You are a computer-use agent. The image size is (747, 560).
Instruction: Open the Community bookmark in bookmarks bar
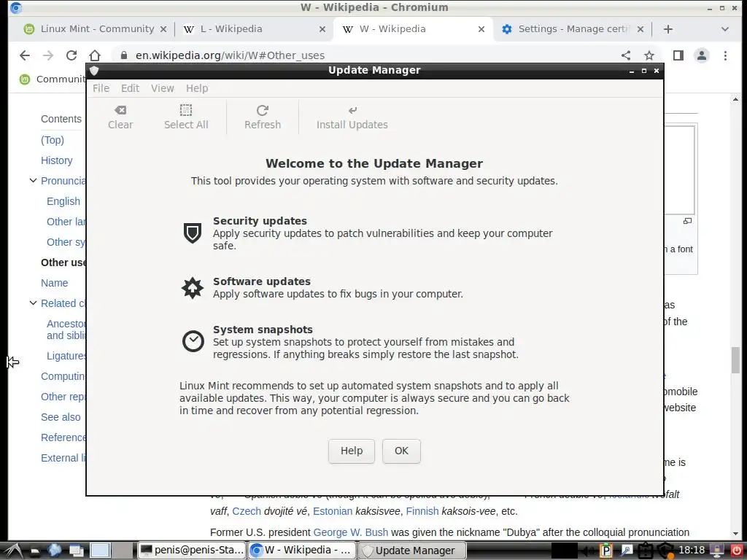[53, 79]
